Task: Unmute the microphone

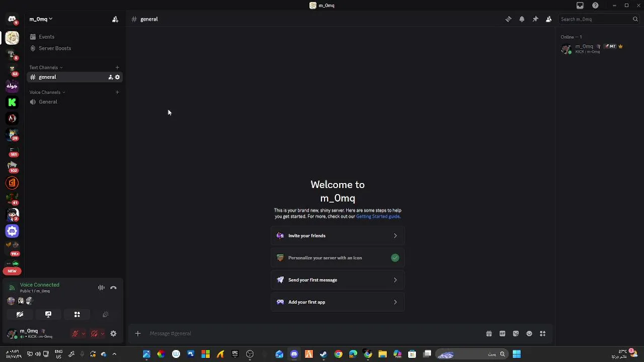Action: (75, 333)
